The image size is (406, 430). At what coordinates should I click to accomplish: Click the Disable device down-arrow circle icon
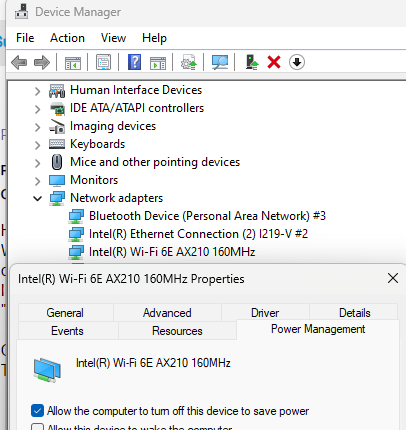click(x=297, y=62)
